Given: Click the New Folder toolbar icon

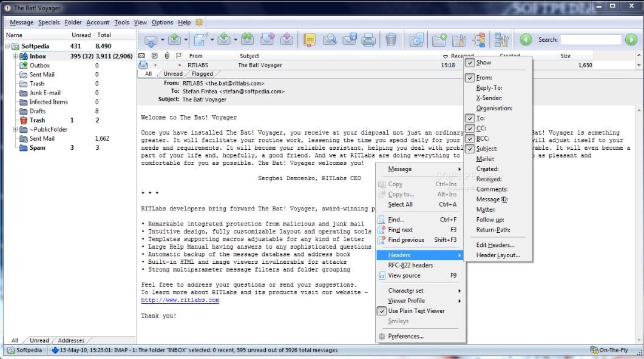Looking at the screenshot, I should click(439, 40).
